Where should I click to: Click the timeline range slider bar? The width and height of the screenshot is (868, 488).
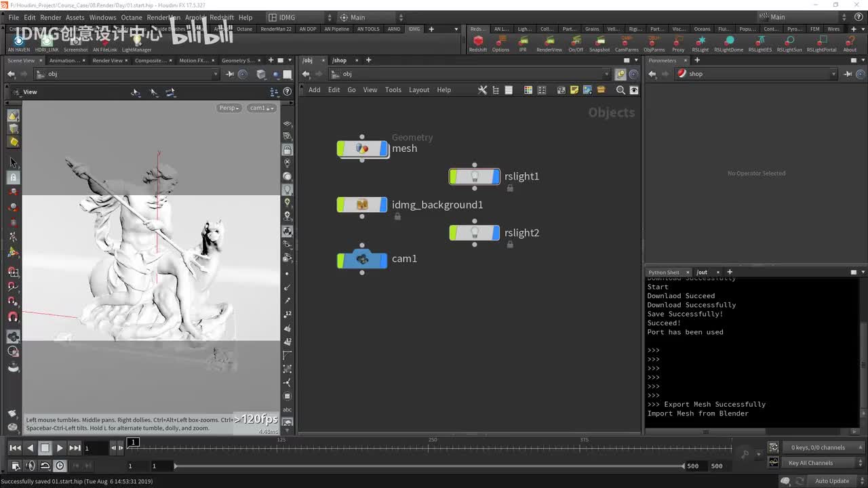(x=429, y=466)
